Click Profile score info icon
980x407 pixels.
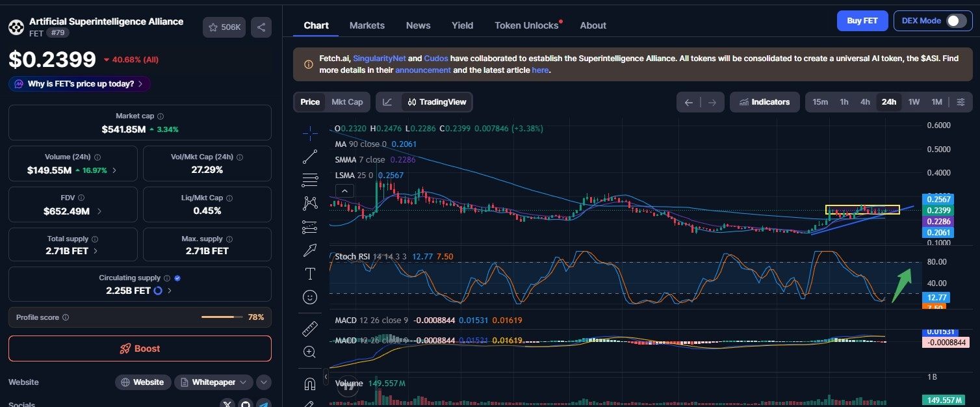[66, 317]
